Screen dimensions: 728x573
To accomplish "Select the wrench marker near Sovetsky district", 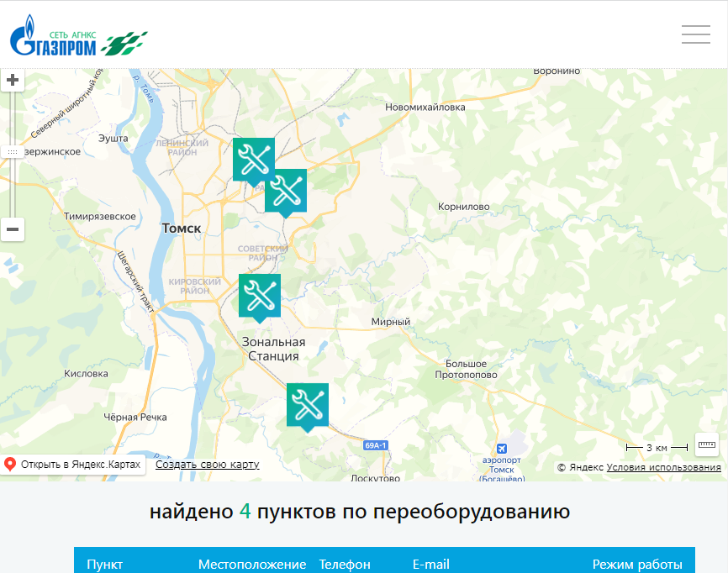I will click(286, 191).
